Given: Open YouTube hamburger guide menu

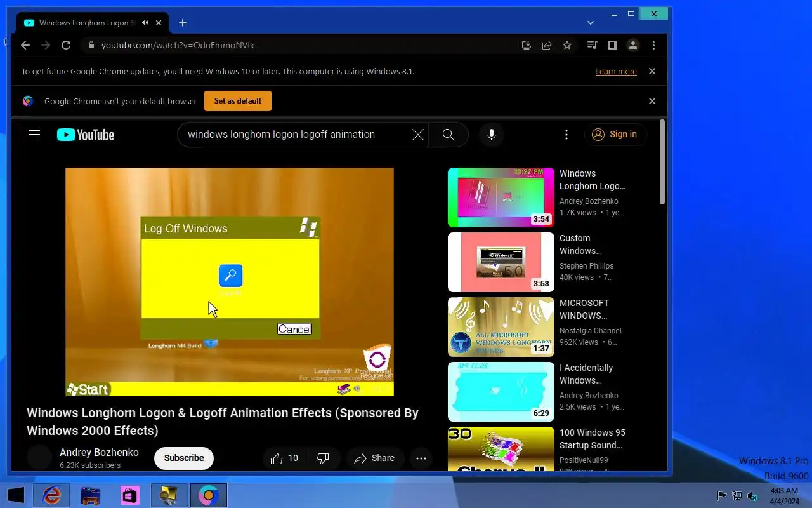Looking at the screenshot, I should 34,134.
